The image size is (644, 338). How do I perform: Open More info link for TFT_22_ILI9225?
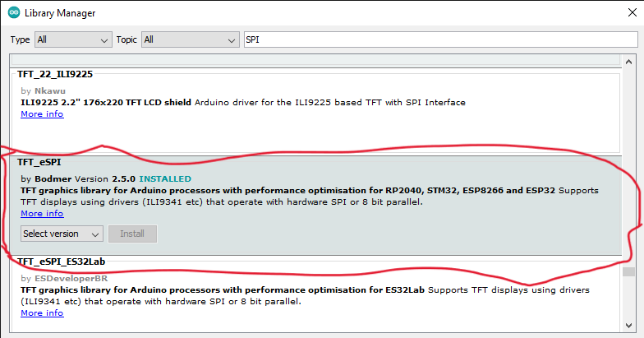pyautogui.click(x=42, y=114)
